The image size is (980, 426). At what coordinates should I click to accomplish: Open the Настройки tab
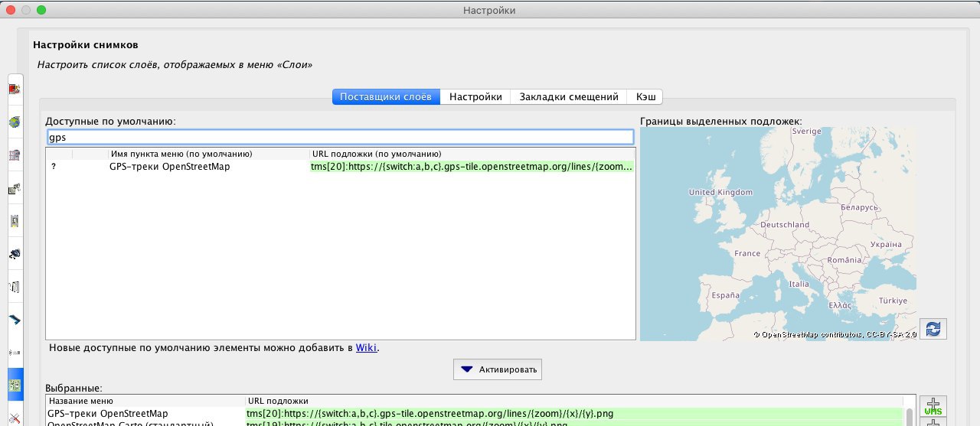[x=475, y=97]
